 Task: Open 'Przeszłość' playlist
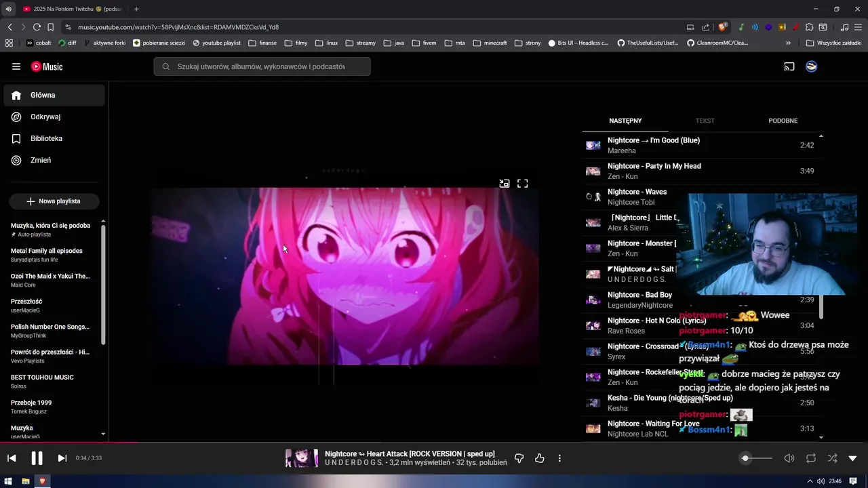pos(52,306)
